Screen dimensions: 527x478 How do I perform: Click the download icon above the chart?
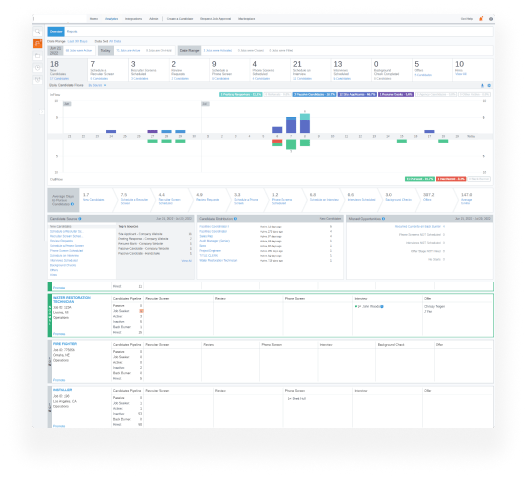click(x=482, y=85)
